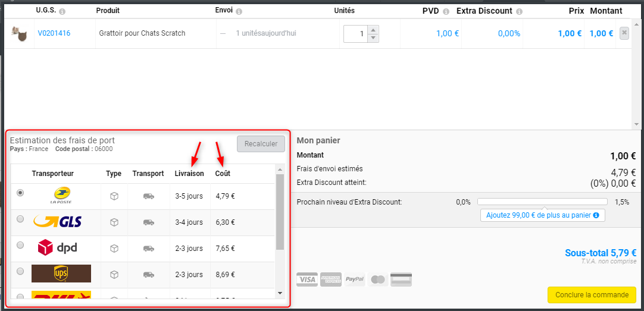Click the PVD price 1,00 €
This screenshot has height=311, width=644.
pyautogui.click(x=448, y=34)
